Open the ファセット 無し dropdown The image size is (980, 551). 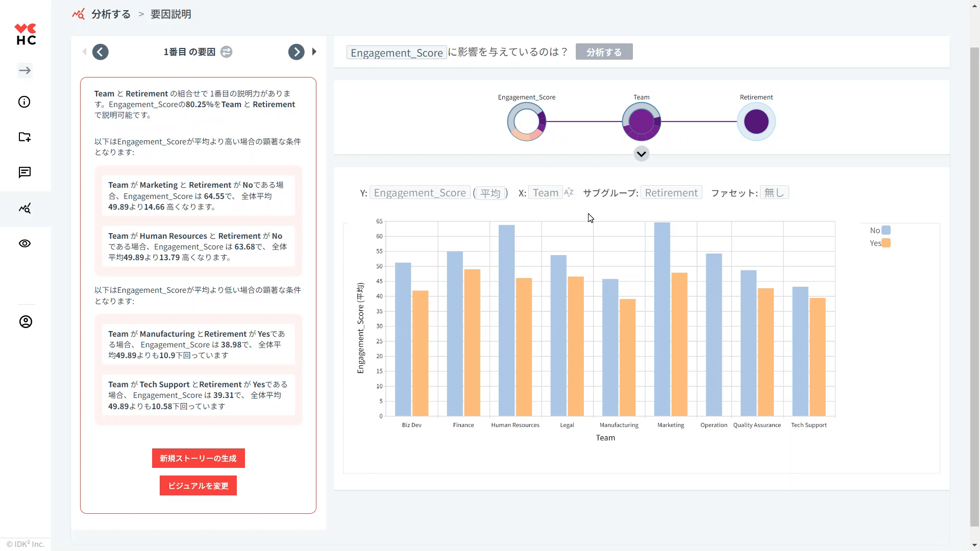click(774, 193)
